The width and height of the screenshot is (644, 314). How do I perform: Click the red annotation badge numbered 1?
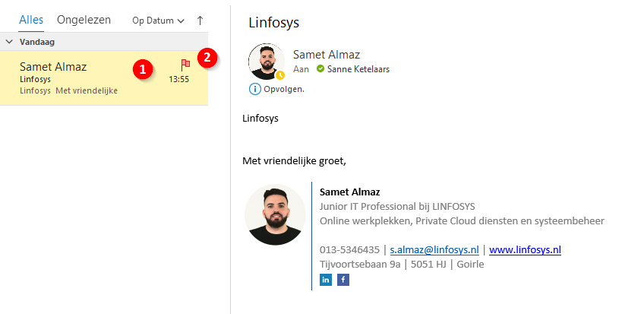click(140, 69)
